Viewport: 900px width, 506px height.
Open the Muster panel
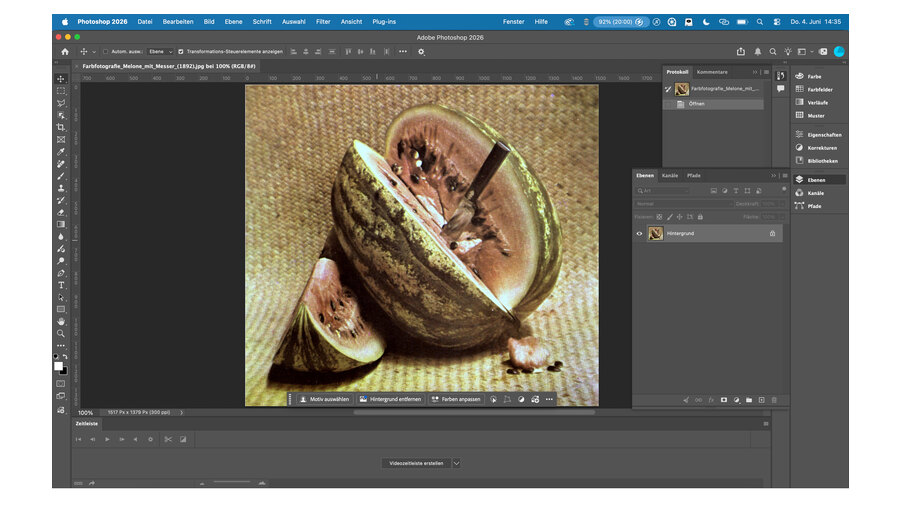coord(810,115)
